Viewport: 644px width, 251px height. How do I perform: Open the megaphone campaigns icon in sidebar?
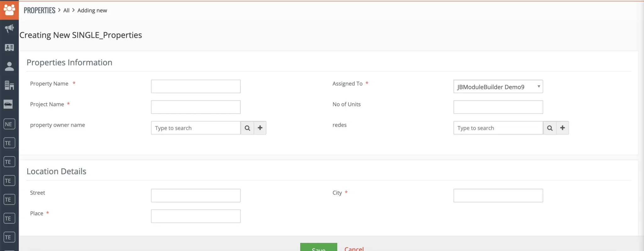click(9, 29)
